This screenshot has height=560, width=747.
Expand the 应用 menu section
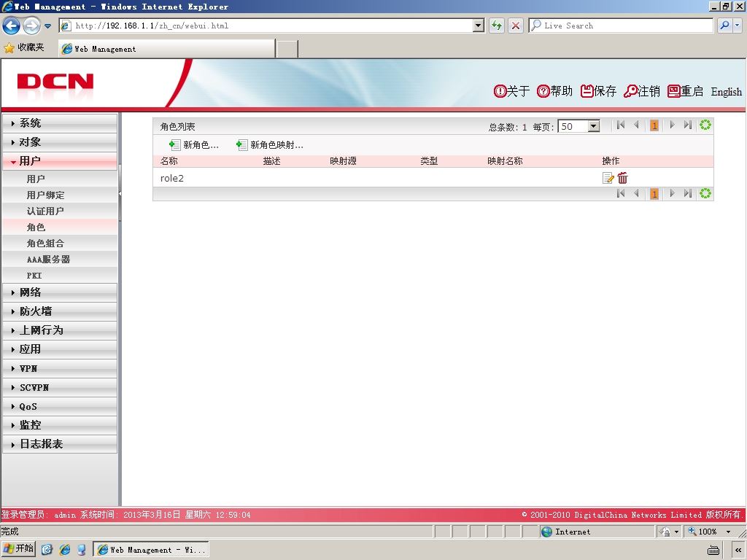pos(60,349)
